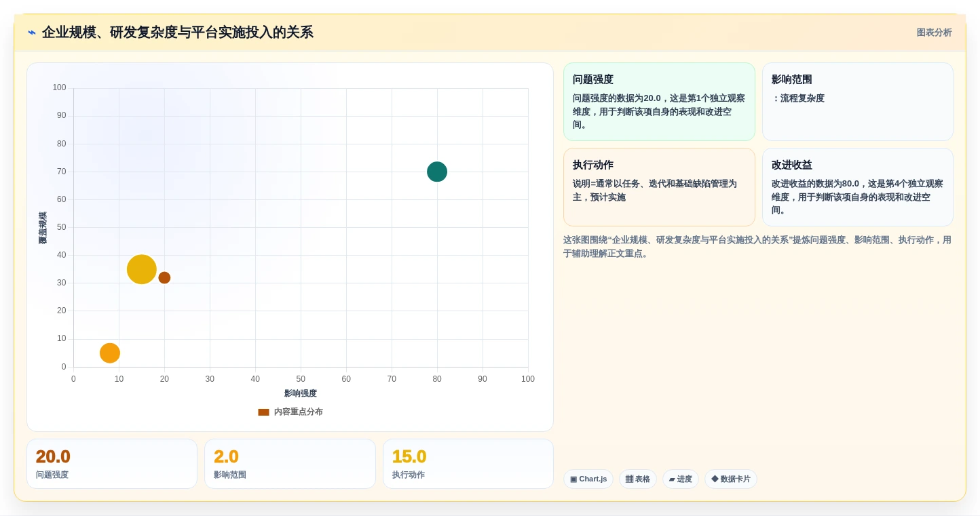Open the 执行动作 info card

tap(659, 187)
